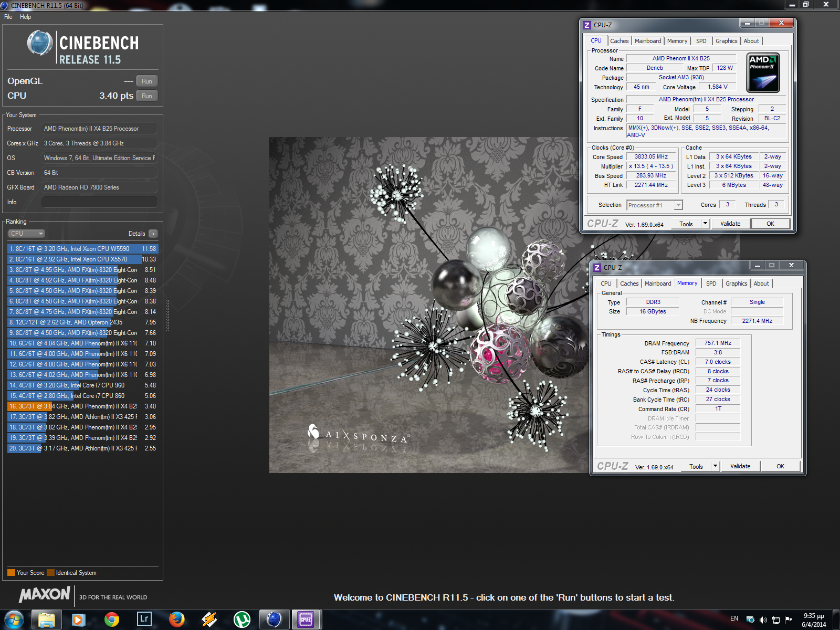Viewport: 840px width, 630px height.
Task: Click the Details arrow button
Action: pos(153,234)
